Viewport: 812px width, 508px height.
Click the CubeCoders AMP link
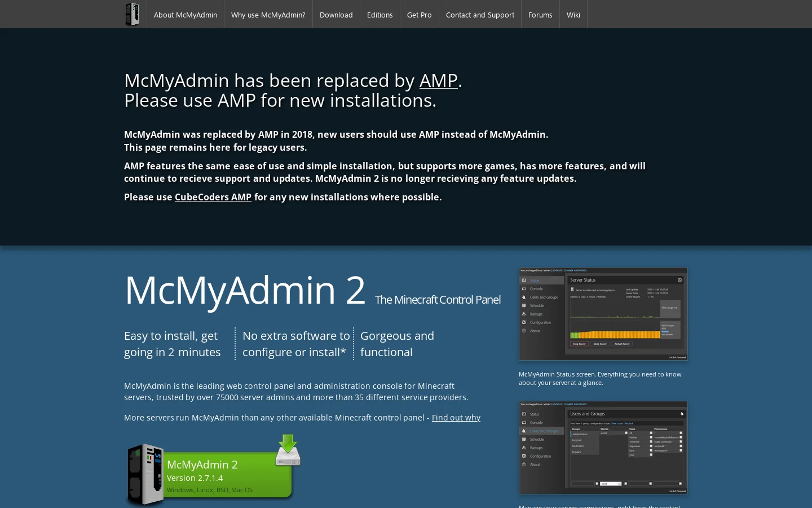click(213, 197)
